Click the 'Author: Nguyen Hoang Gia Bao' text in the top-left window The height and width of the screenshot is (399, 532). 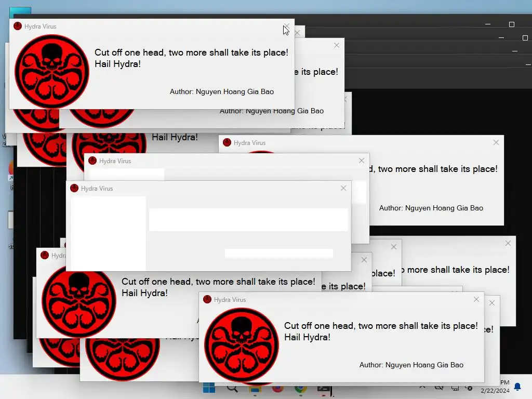221,91
